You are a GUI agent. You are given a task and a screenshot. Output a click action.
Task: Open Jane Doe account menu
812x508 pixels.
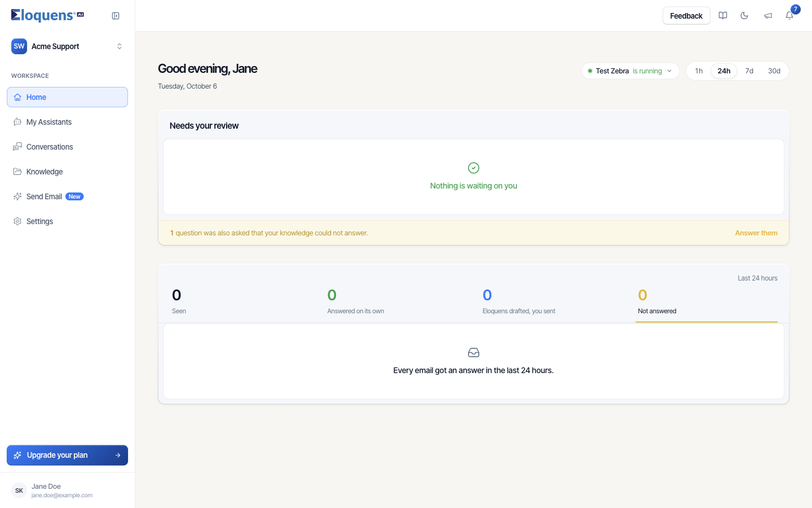(67, 491)
